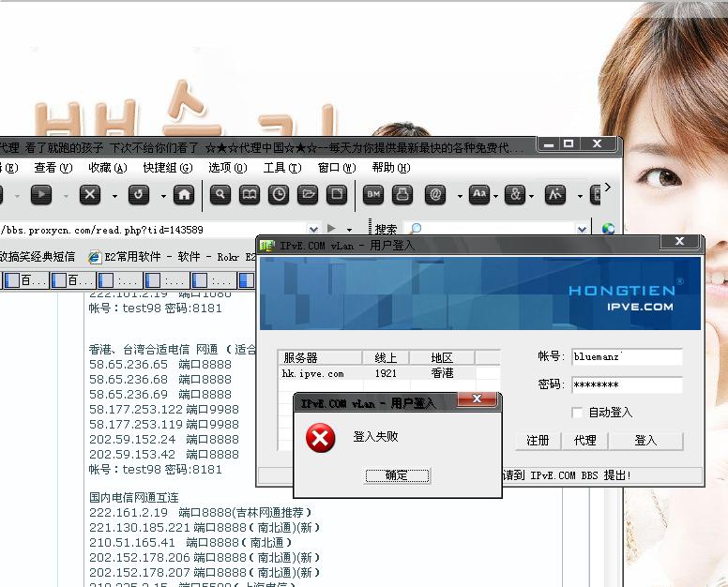Viewport: 728px width, 587px height.
Task: Click the 代理 button in login window
Action: point(585,441)
